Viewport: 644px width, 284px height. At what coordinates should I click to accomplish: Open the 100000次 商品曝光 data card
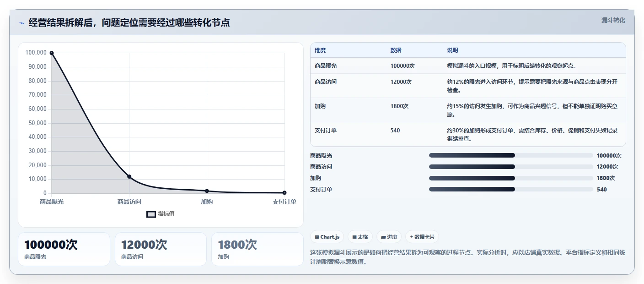point(64,249)
